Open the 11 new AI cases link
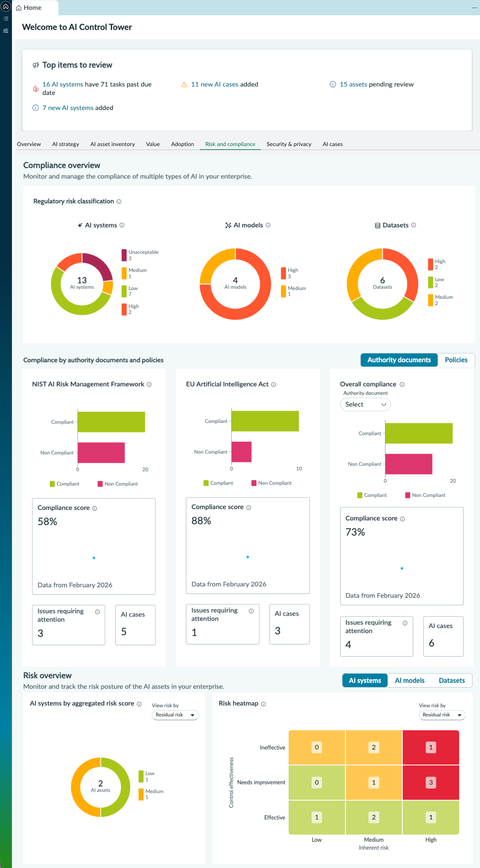 (x=215, y=84)
